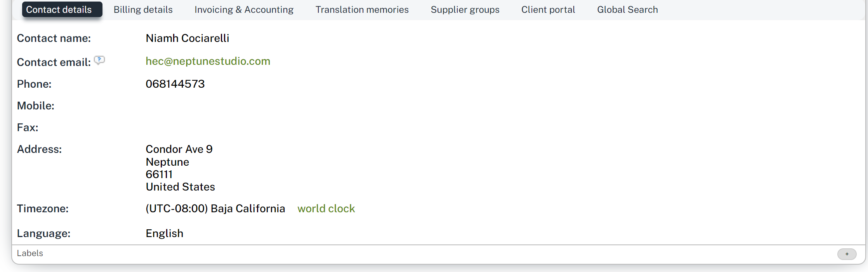This screenshot has width=868, height=272.
Task: Add a label with the plus button
Action: (847, 254)
